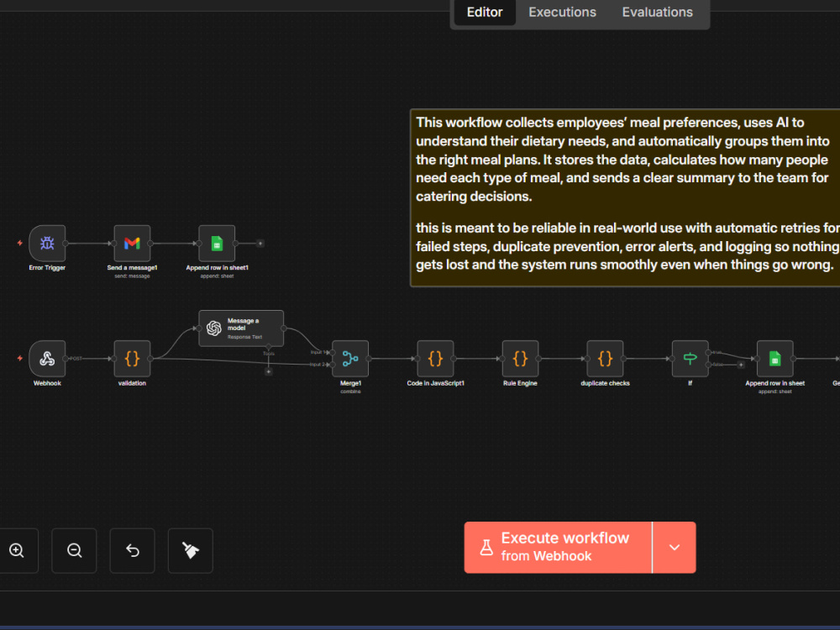Add a tool to Message a model
This screenshot has height=630, width=840.
click(269, 371)
